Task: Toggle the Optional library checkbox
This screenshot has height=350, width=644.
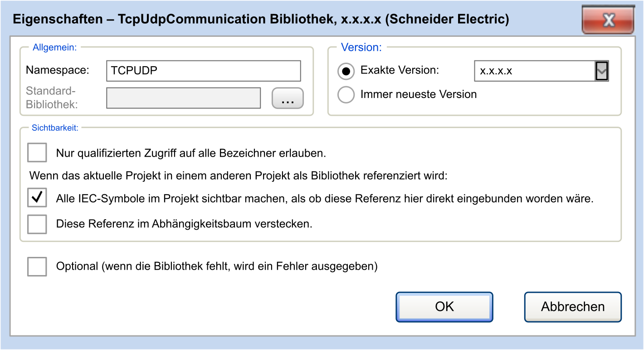Action: coord(37,266)
